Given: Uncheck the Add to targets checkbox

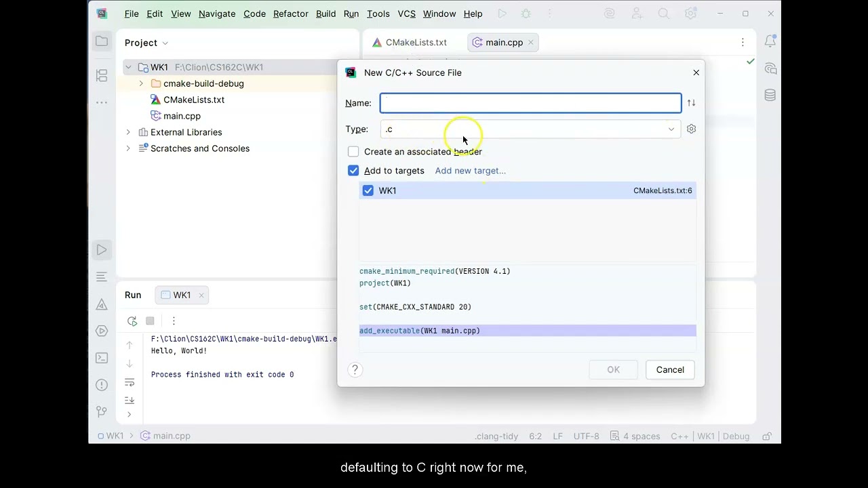Looking at the screenshot, I should 353,171.
